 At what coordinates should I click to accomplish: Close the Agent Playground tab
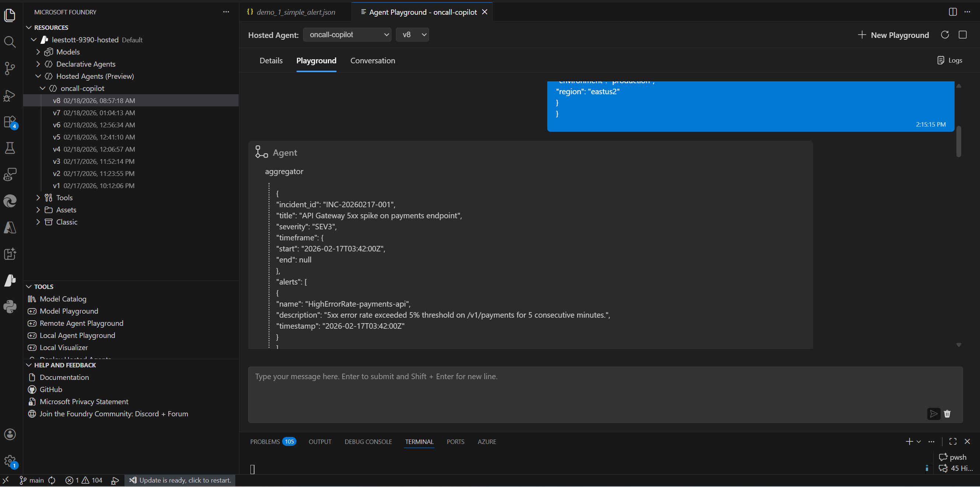click(x=485, y=12)
